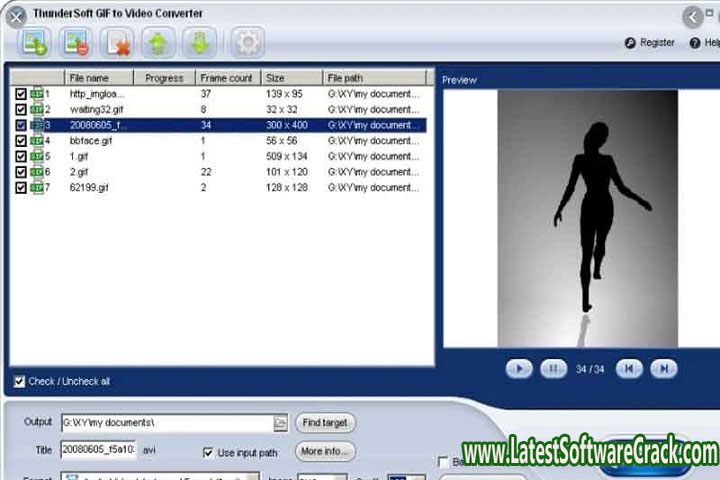This screenshot has width=720, height=480.
Task: Click frame count 22
Action: pos(206,172)
